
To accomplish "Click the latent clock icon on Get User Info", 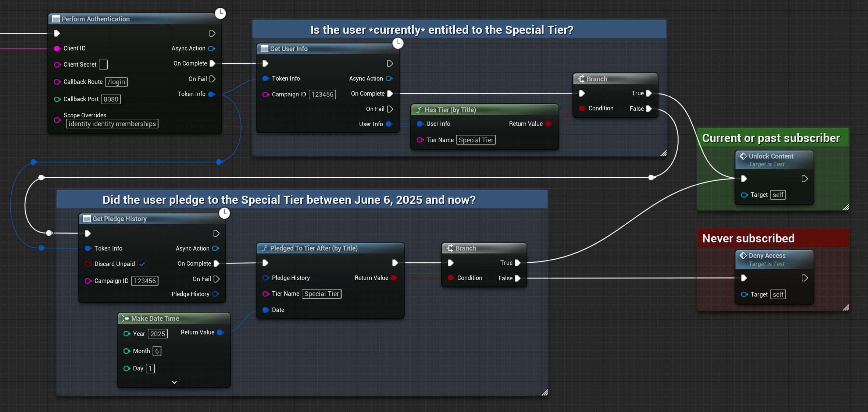I will pos(398,43).
